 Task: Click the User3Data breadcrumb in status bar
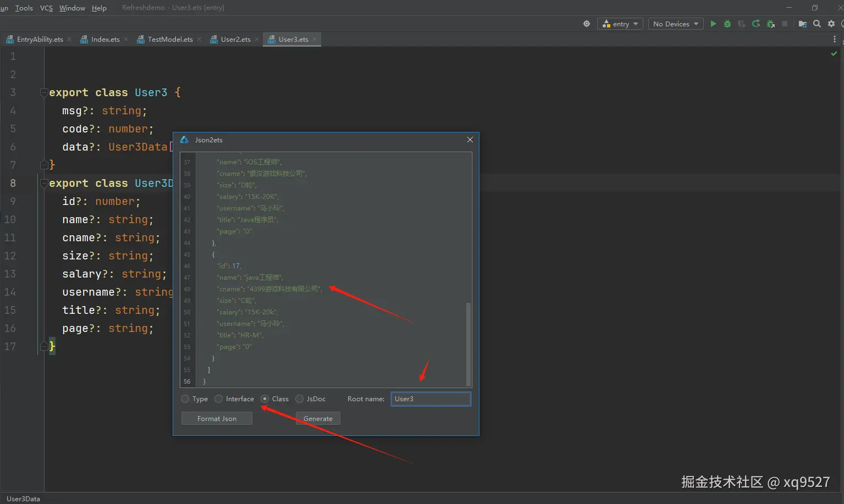click(x=23, y=499)
